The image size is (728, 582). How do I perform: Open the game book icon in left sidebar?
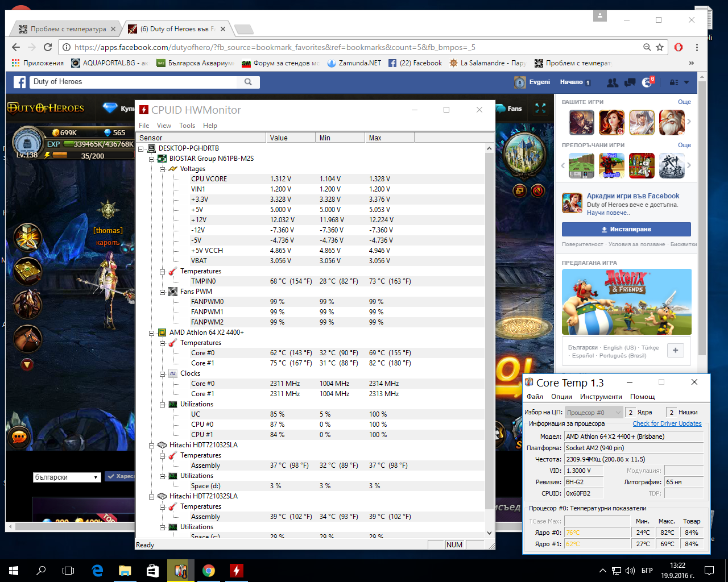[x=27, y=271]
